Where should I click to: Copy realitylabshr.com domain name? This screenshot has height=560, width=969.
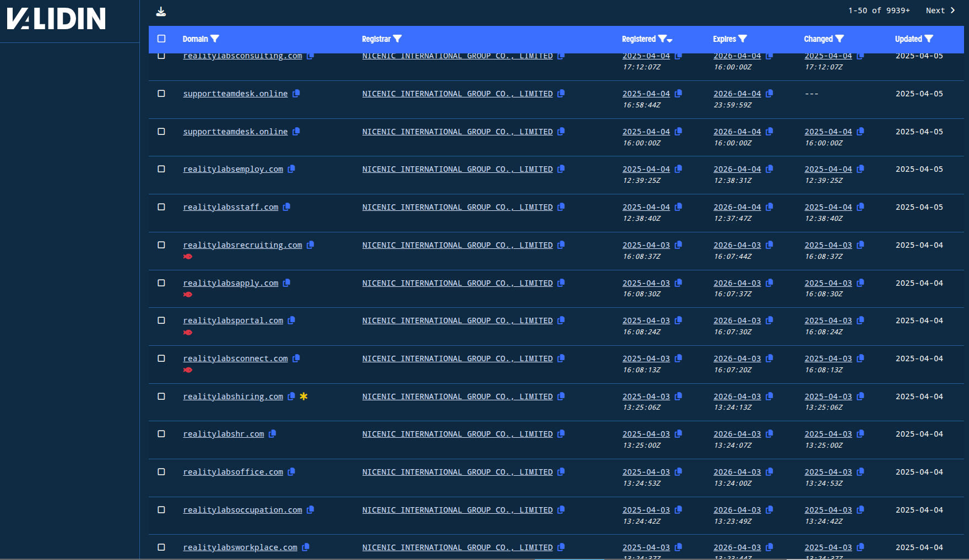click(x=272, y=434)
